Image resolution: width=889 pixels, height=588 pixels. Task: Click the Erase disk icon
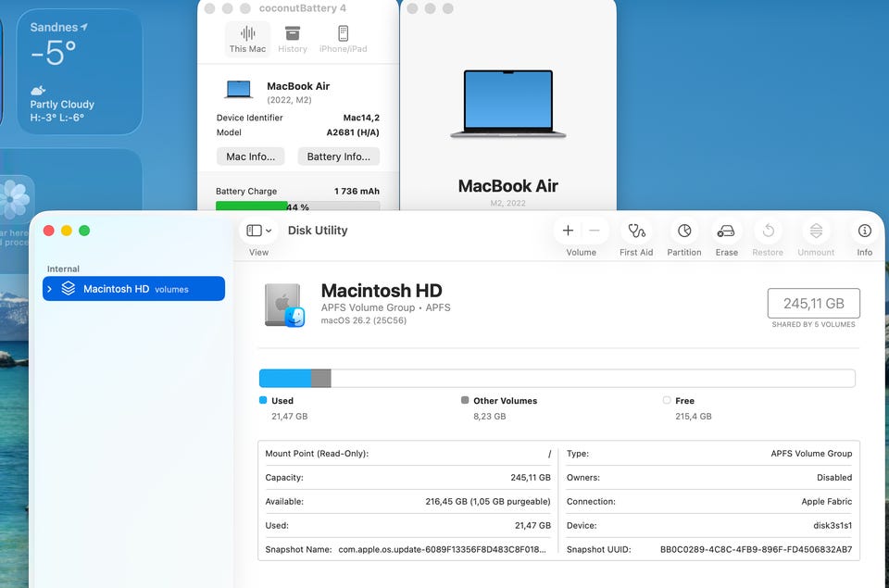pyautogui.click(x=726, y=231)
